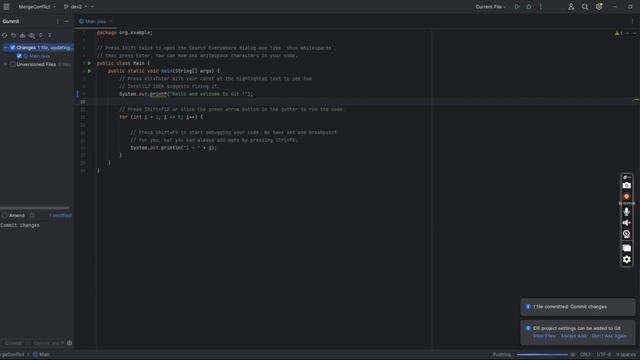Run the main method from the gutter
This screenshot has height=360, width=640.
pos(89,71)
